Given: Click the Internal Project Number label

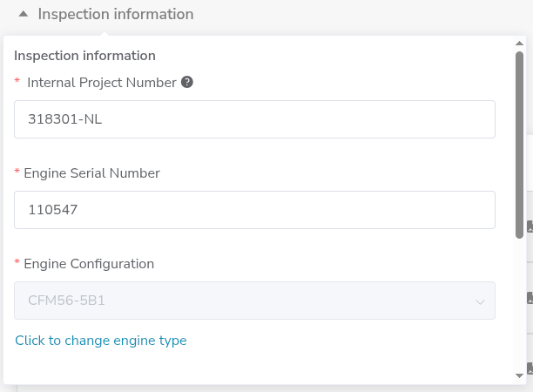Looking at the screenshot, I should (102, 83).
